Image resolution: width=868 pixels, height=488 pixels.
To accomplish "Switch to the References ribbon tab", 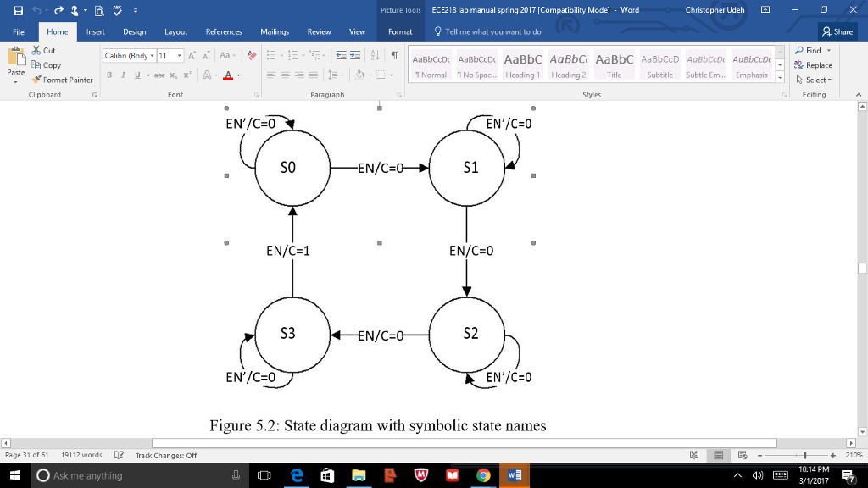I will [223, 31].
